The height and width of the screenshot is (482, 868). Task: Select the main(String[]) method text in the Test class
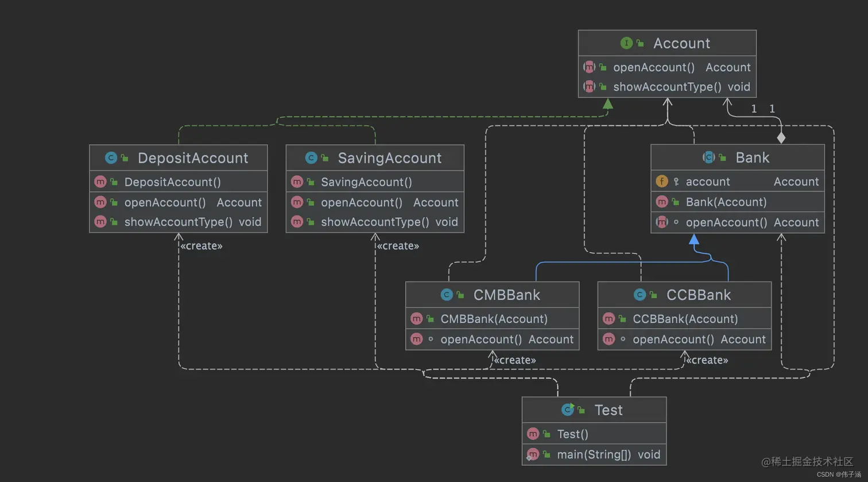pyautogui.click(x=594, y=454)
